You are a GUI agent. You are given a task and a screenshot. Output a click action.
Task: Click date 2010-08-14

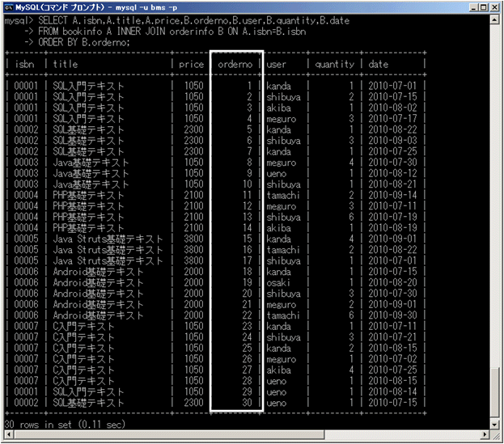[x=392, y=391]
